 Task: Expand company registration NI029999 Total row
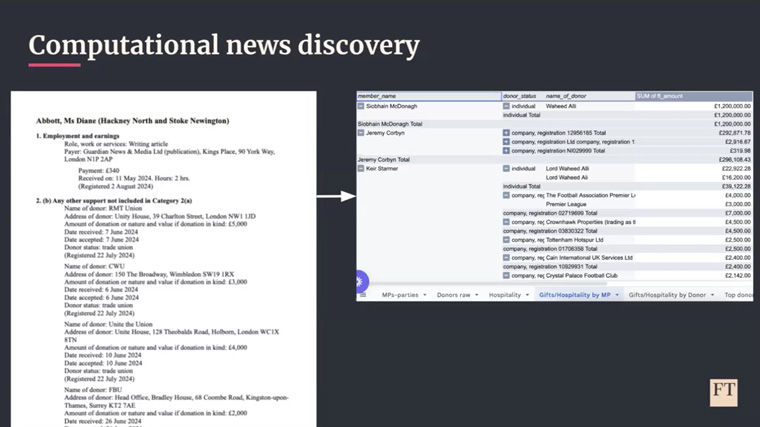pyautogui.click(x=506, y=151)
